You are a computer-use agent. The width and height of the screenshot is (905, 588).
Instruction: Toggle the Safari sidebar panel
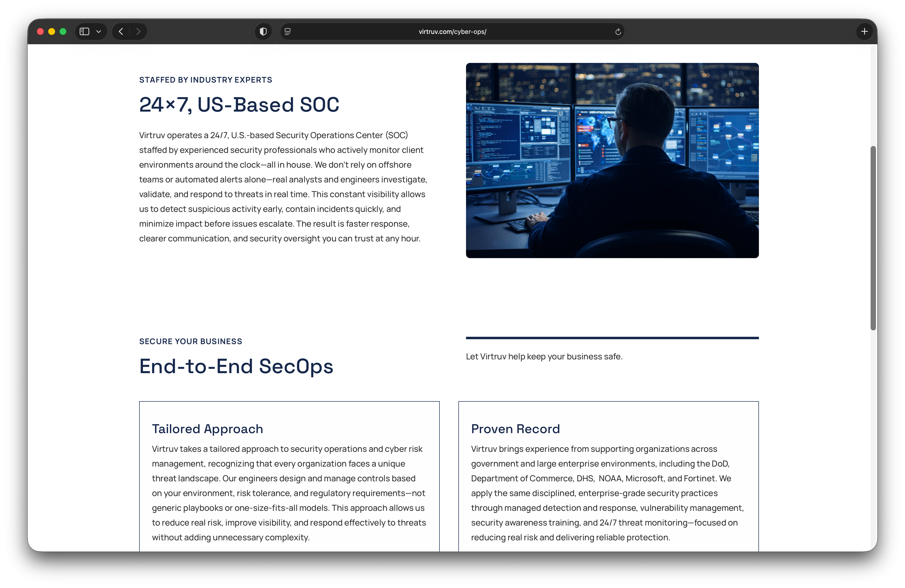coord(84,31)
